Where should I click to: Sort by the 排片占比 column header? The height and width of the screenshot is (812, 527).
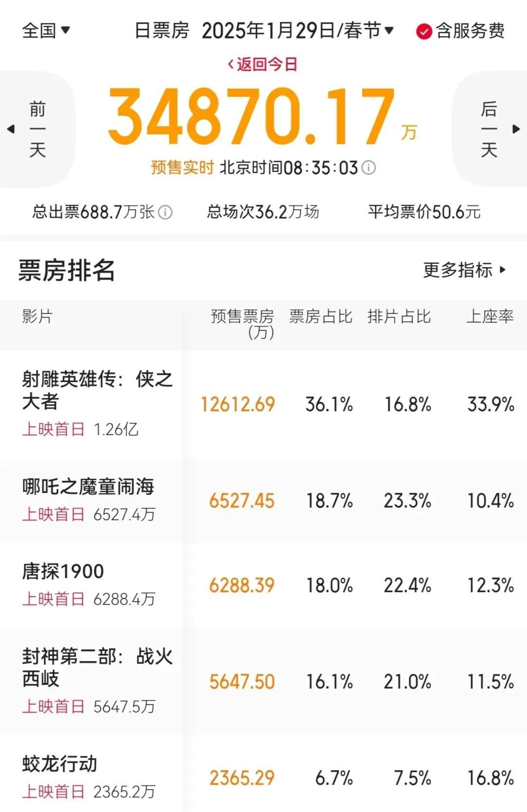click(x=399, y=316)
